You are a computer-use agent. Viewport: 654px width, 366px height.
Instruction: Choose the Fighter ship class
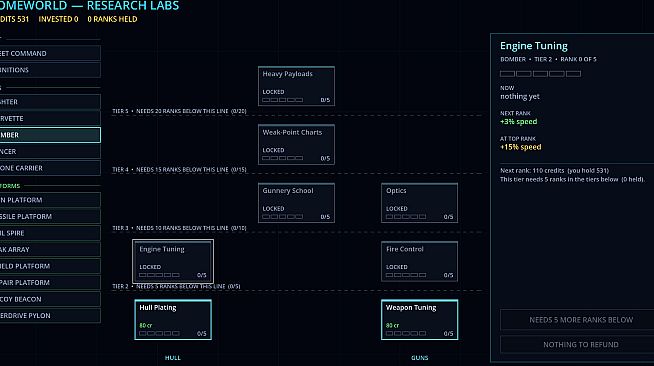pyautogui.click(x=50, y=102)
